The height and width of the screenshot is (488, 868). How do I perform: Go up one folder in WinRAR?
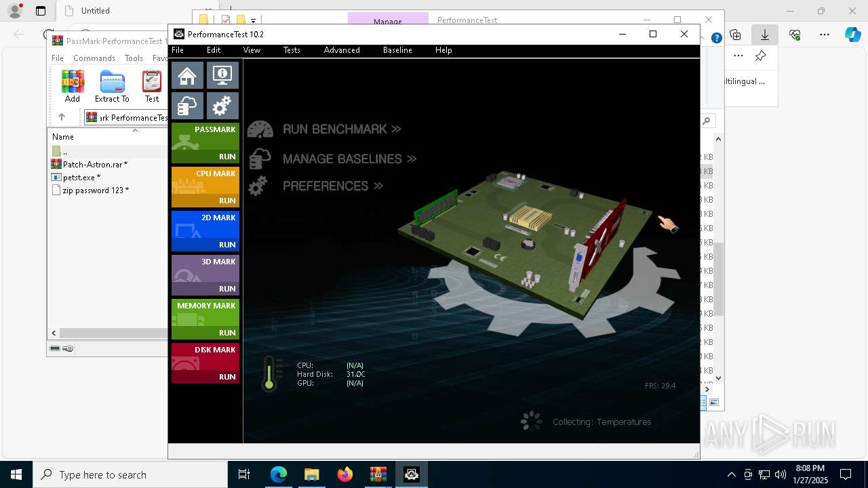[62, 117]
